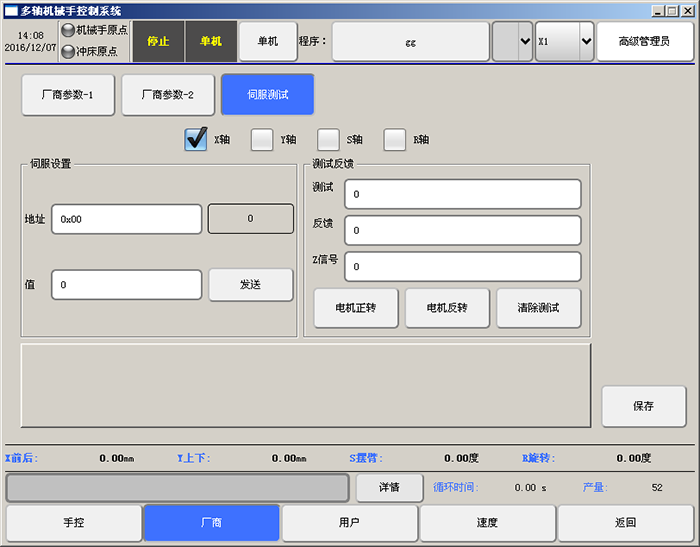Switch to the 厂商参数-1 tab
The height and width of the screenshot is (547, 700).
point(68,95)
